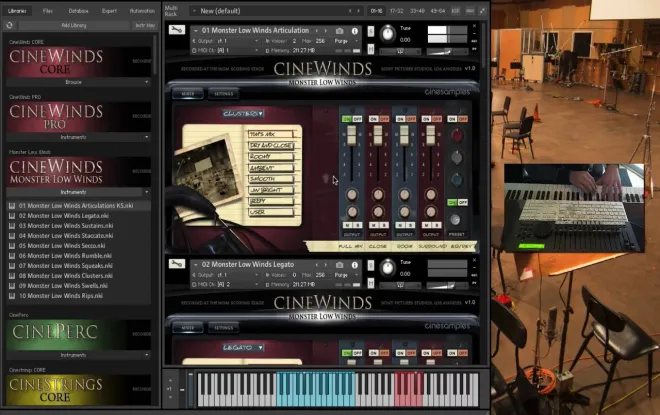Turn Close mic OFF

click(384, 119)
